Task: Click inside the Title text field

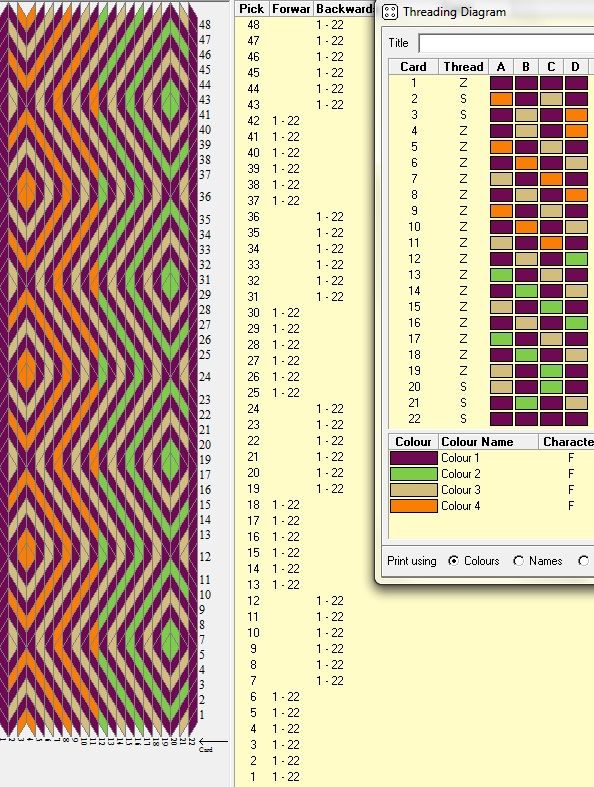Action: click(x=506, y=43)
